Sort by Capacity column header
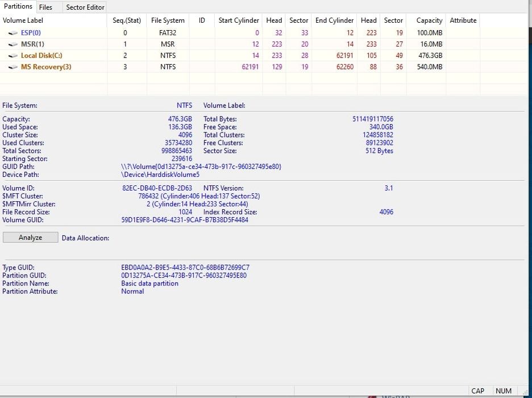532x398 pixels. click(x=426, y=20)
